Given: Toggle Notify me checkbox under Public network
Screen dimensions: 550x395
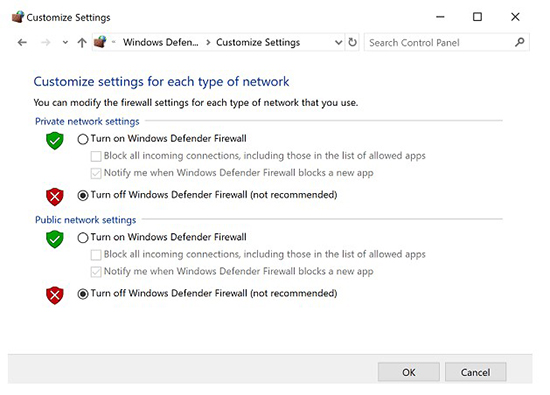Looking at the screenshot, I should tap(96, 272).
